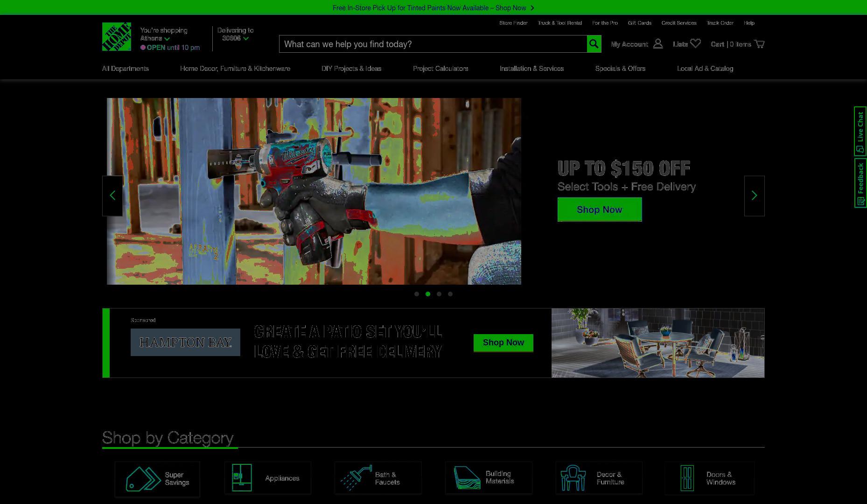Open the shopping cart icon
867x504 pixels.
pos(760,44)
